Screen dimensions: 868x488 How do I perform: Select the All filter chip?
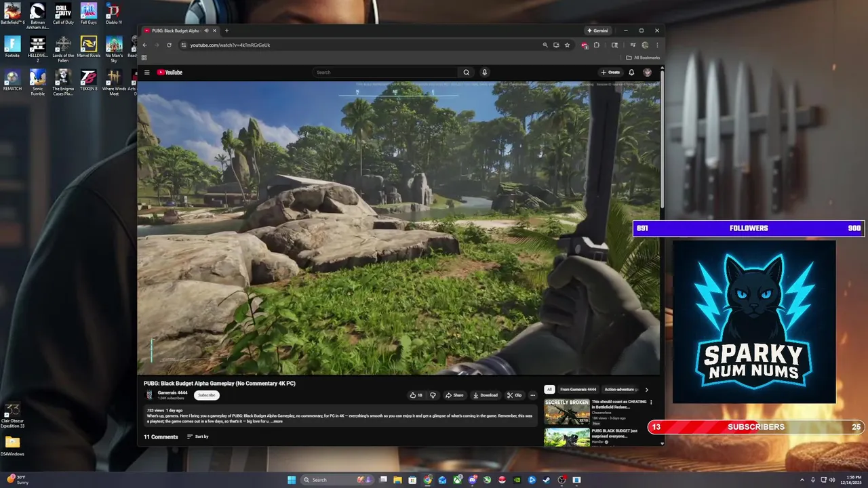coord(549,390)
